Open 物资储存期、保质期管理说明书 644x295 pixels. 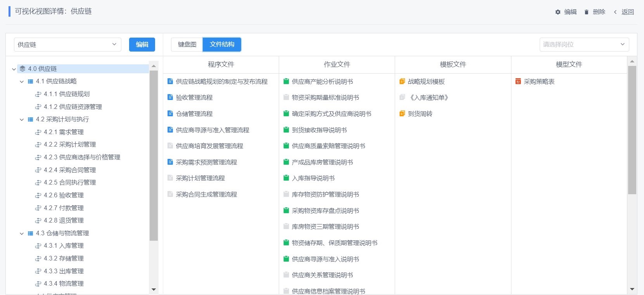point(335,243)
